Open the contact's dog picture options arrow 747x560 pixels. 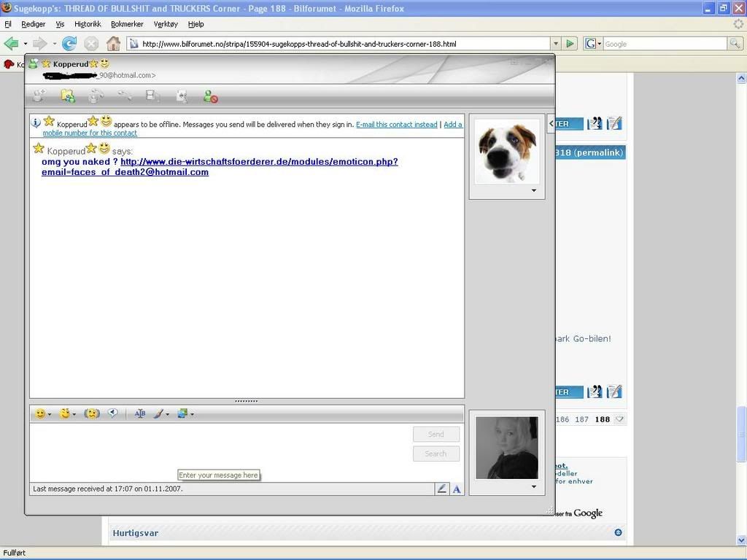[x=533, y=191]
